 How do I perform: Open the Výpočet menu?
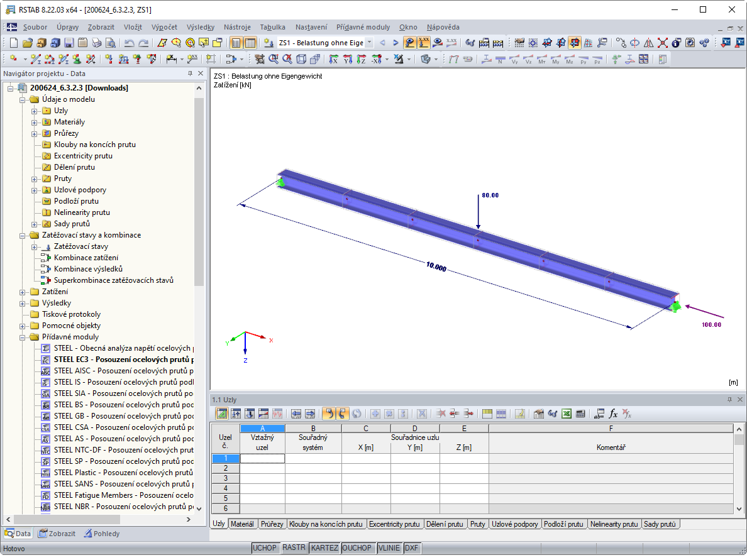(164, 27)
